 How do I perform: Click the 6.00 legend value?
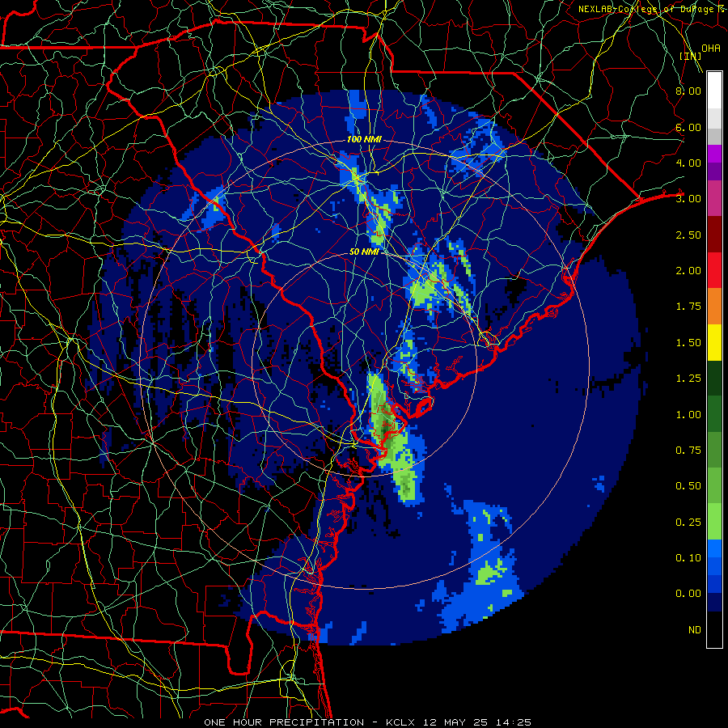coord(688,127)
